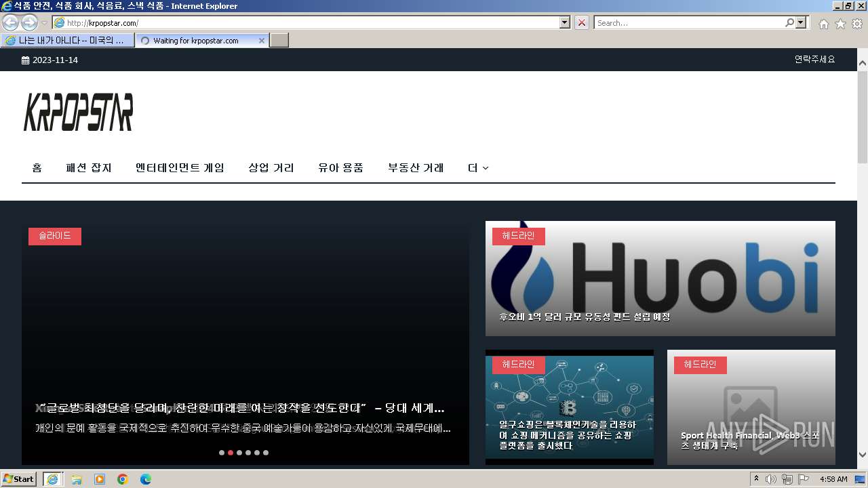Select the first slider pagination dot
Screen dimensions: 868x488
[222, 453]
